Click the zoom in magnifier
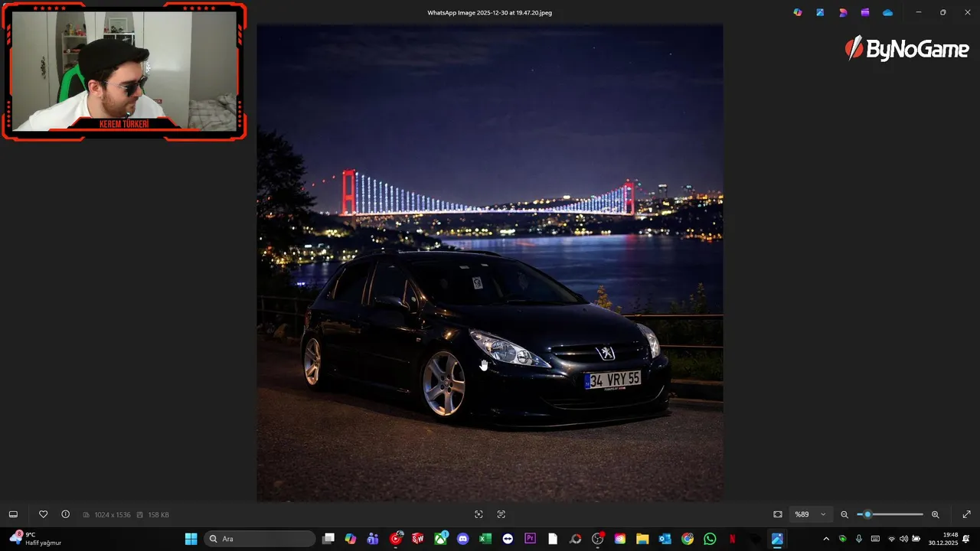This screenshot has width=980, height=551. pyautogui.click(x=935, y=514)
